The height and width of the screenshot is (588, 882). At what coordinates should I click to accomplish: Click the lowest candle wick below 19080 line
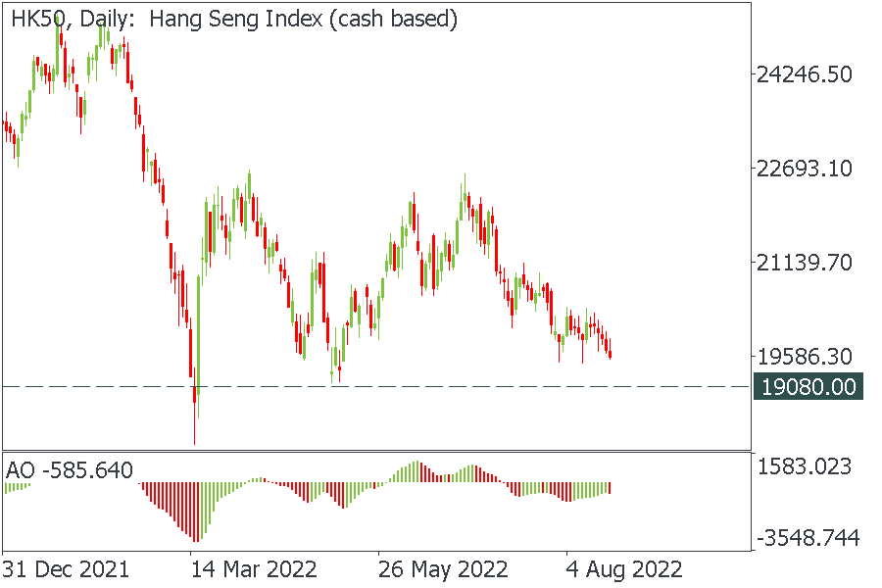coord(195,426)
